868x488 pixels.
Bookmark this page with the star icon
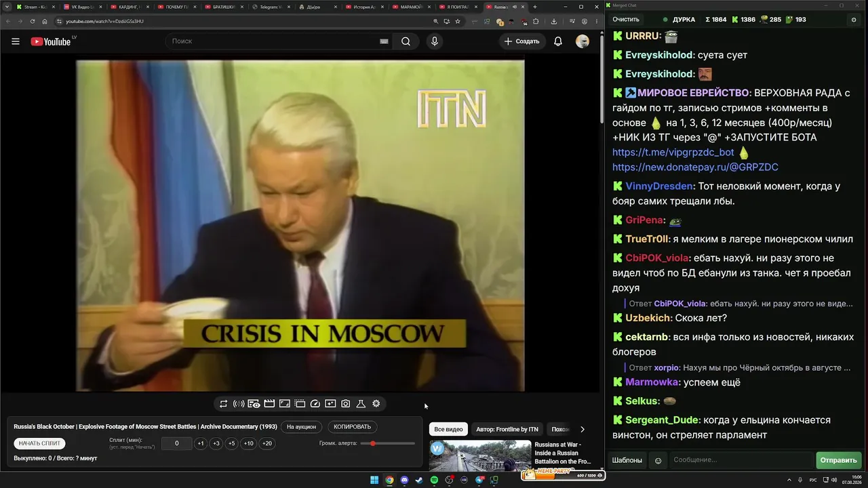coord(458,21)
